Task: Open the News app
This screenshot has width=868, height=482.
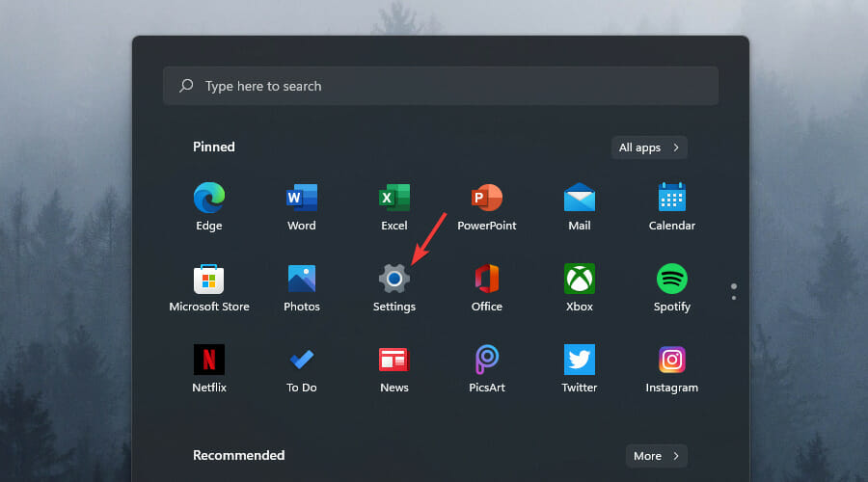Action: coord(394,361)
